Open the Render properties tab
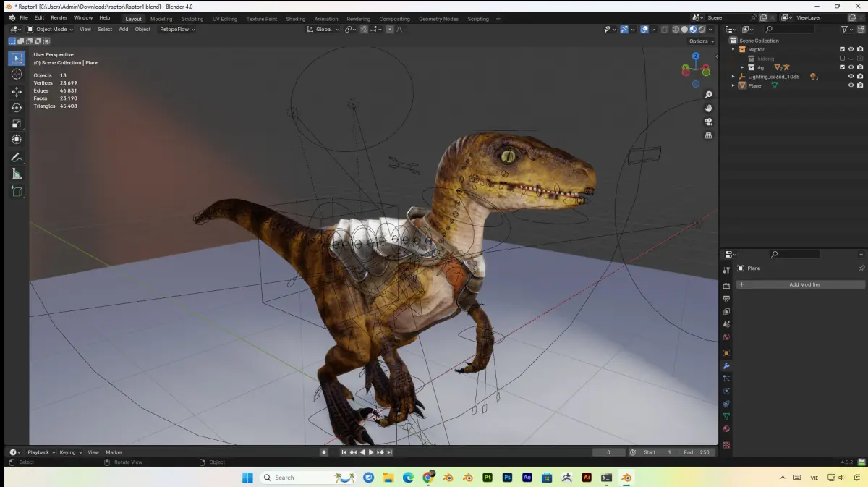Viewport: 868px width, 487px height. (726, 286)
